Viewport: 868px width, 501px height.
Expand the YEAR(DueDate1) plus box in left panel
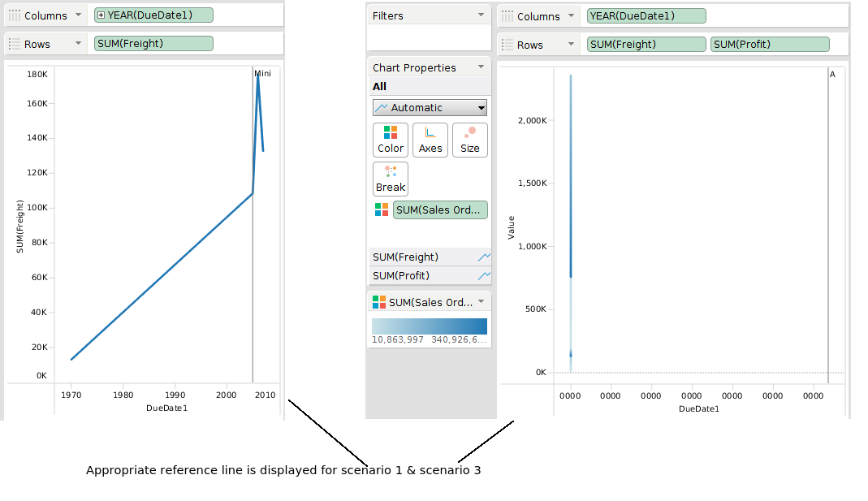[x=101, y=15]
